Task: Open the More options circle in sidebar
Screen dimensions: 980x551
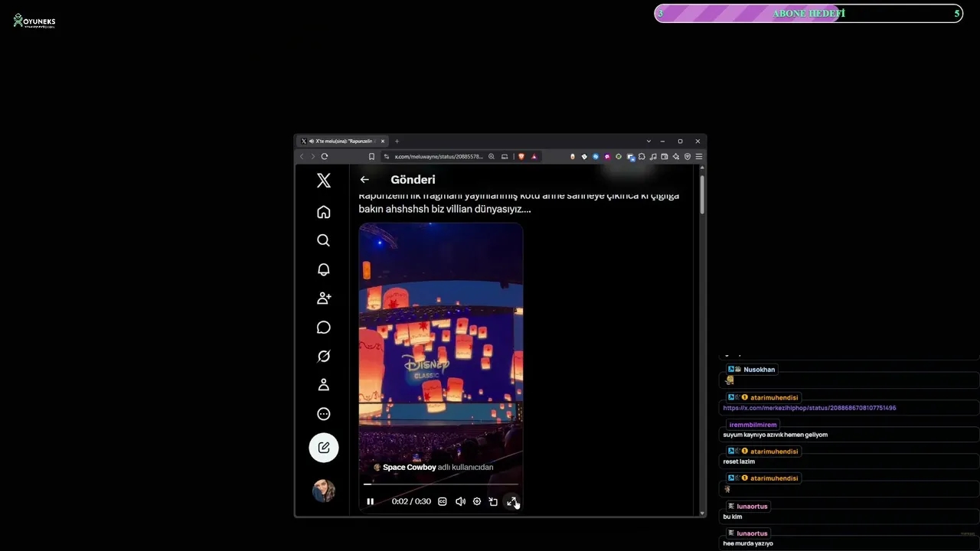Action: [324, 414]
